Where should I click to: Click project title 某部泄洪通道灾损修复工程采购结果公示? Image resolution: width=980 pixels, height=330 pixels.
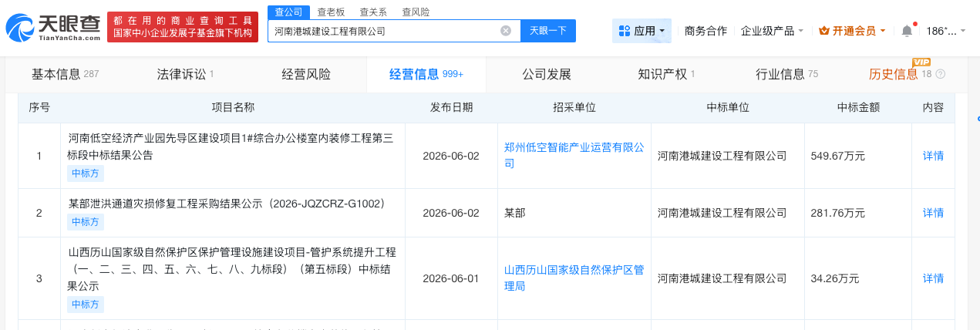point(227,204)
